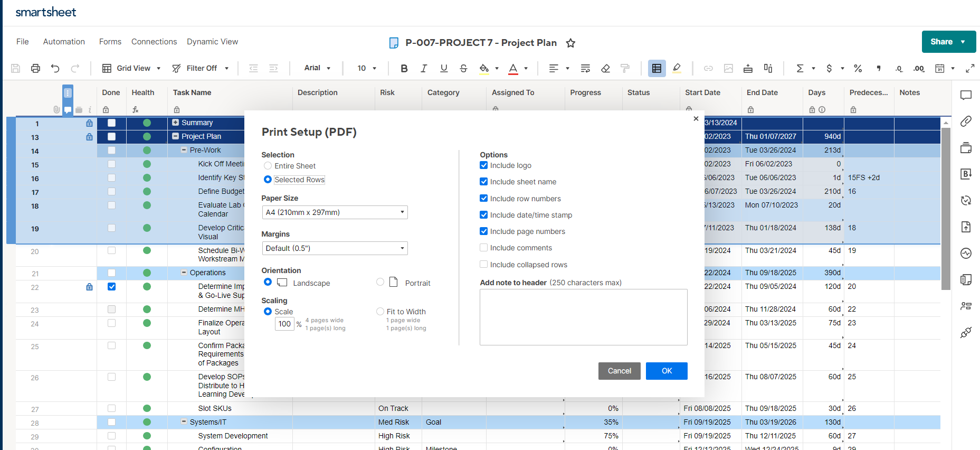Click OK in Print Setup dialog
The image size is (980, 450).
(667, 371)
